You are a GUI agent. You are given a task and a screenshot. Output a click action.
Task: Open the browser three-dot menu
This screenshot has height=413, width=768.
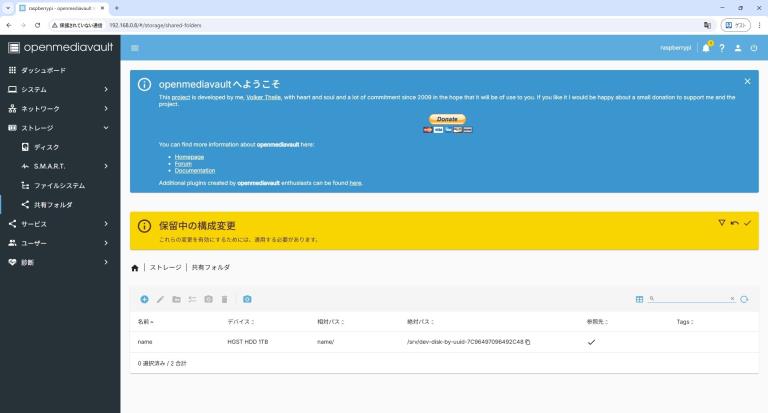pyautogui.click(x=759, y=25)
